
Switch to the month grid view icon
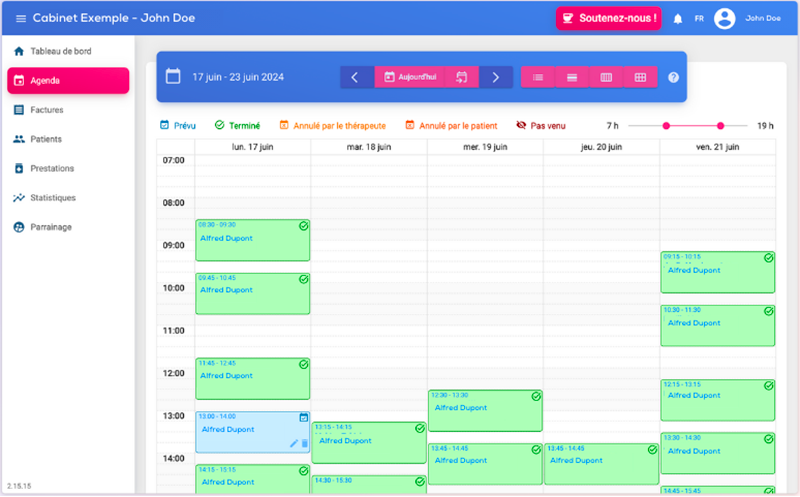tap(640, 77)
